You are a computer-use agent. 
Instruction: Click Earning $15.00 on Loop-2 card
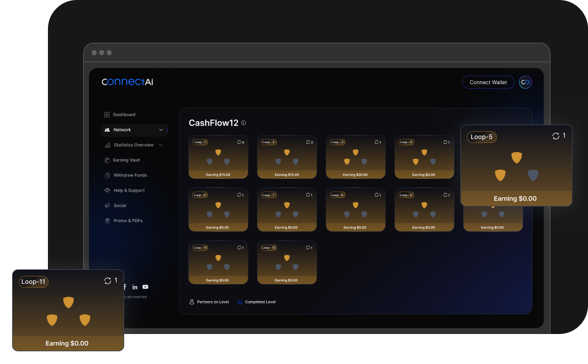point(286,175)
